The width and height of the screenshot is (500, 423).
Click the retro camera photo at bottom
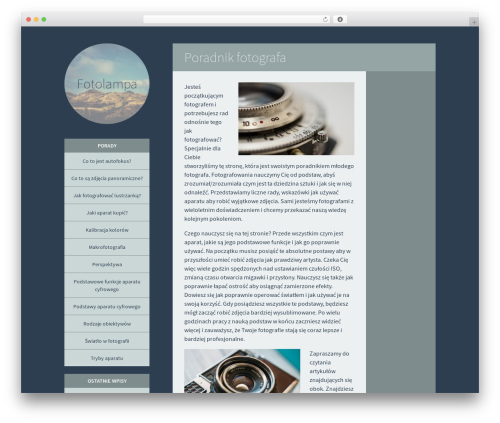click(242, 371)
